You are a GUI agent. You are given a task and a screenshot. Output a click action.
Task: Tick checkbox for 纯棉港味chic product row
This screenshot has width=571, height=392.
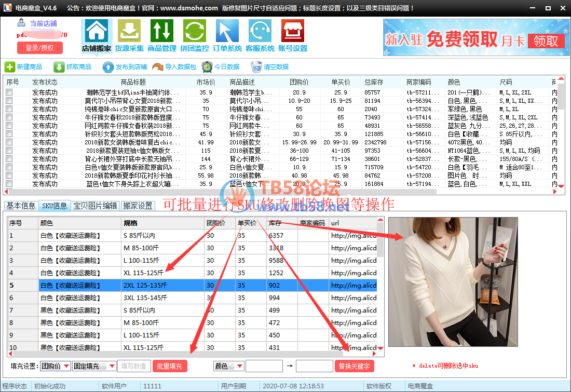point(9,109)
